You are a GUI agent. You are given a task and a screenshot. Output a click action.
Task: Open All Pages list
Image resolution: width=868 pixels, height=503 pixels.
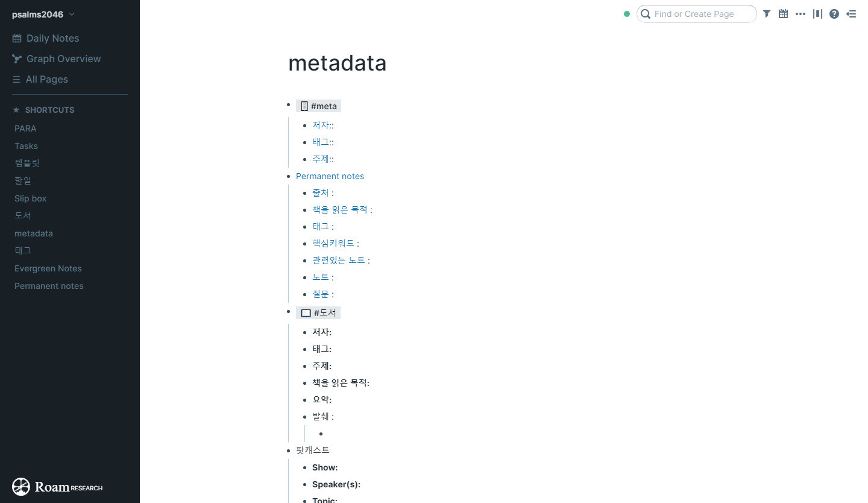(46, 79)
